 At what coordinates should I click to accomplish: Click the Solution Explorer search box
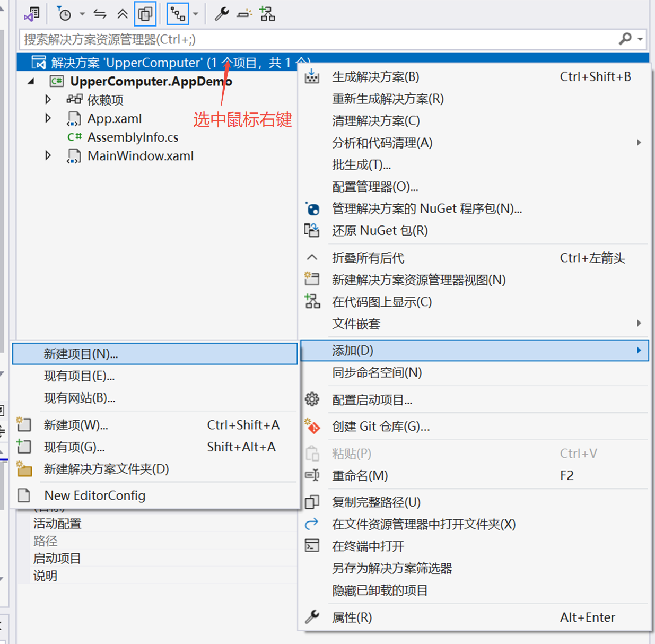click(x=318, y=39)
